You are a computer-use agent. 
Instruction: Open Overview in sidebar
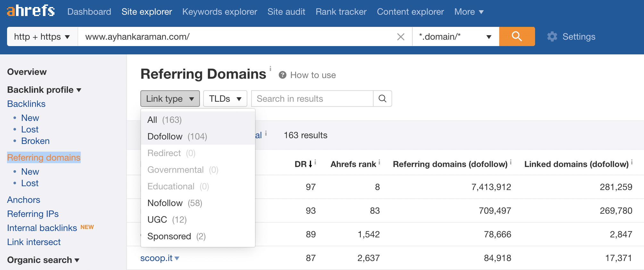pyautogui.click(x=27, y=72)
